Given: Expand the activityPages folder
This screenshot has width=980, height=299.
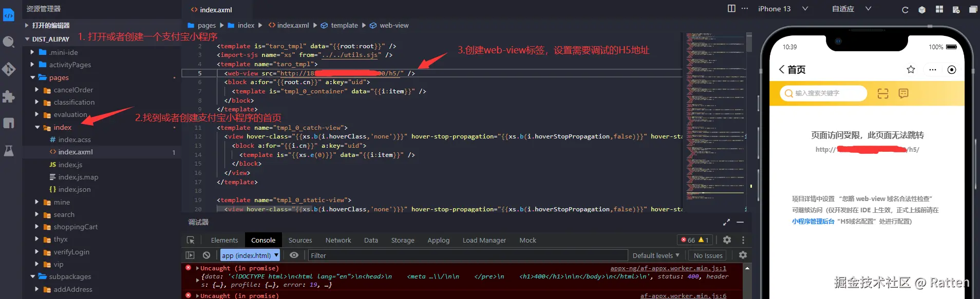Looking at the screenshot, I should pos(32,65).
